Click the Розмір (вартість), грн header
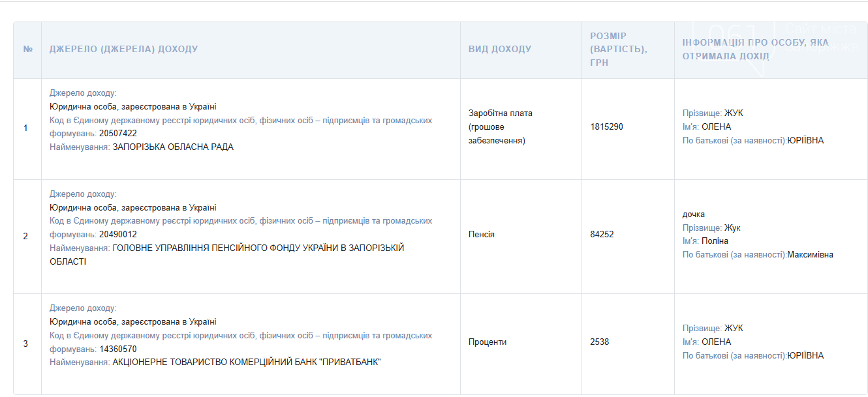 click(618, 50)
